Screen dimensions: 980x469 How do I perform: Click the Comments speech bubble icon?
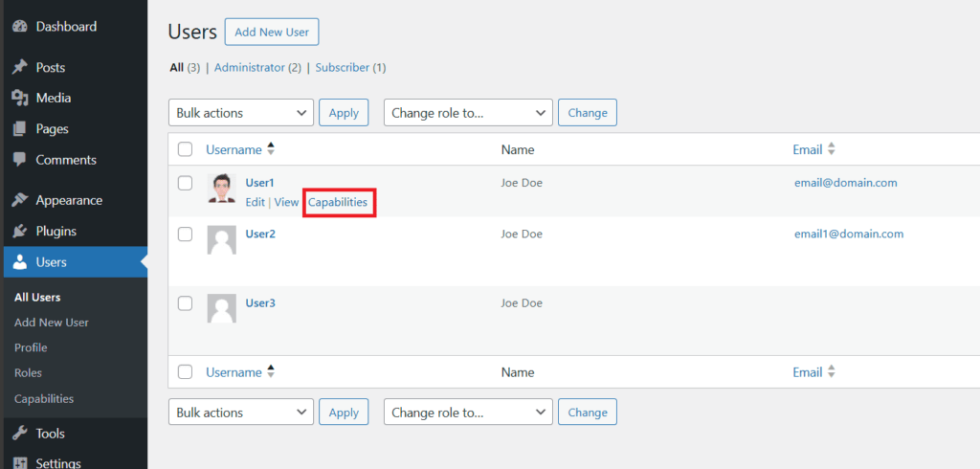click(x=19, y=160)
